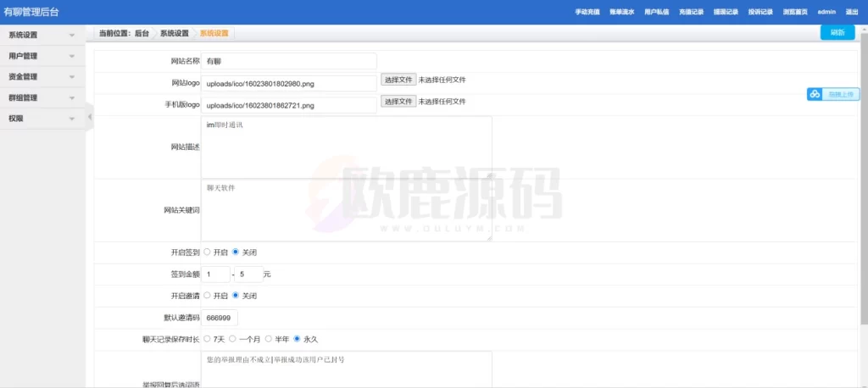Collapse the sidebar with the left arrow handle
The height and width of the screenshot is (388, 868).
coord(89,116)
